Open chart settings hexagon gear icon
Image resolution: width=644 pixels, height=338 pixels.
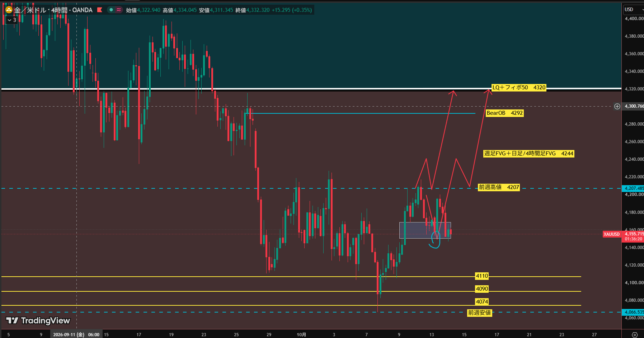click(x=635, y=334)
